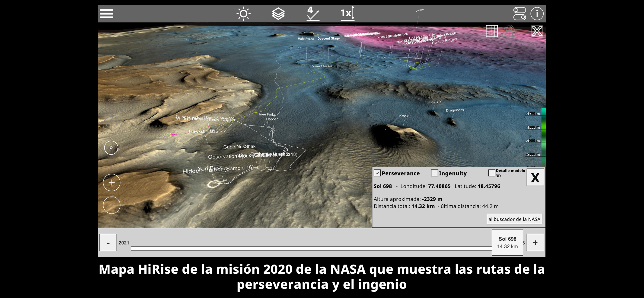Click the Parachute & Back Shell label
Screen dimensions: 644x298
322,66
